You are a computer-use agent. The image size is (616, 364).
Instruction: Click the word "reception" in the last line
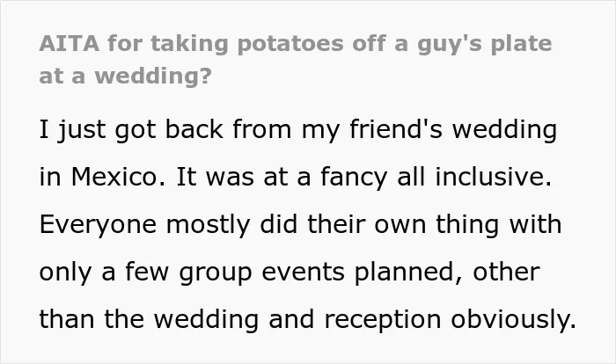(x=383, y=319)
